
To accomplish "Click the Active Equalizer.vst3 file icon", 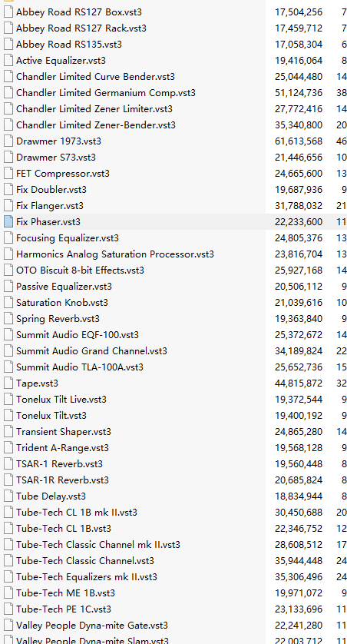I will (x=8, y=61).
